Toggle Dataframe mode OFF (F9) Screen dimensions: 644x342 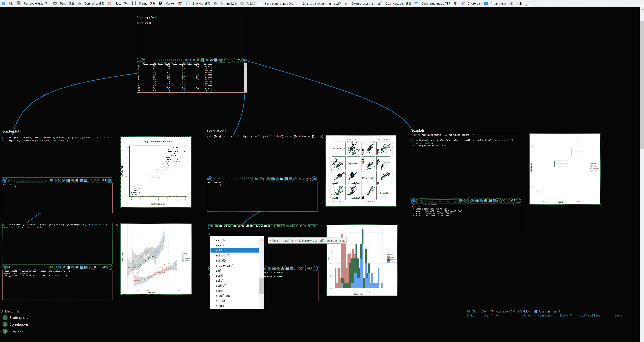pos(436,4)
